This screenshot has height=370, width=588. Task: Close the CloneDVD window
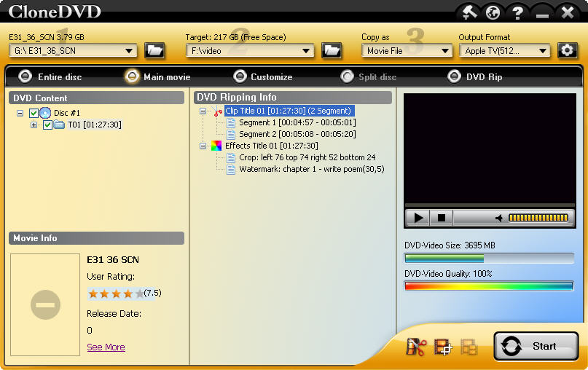click(568, 12)
